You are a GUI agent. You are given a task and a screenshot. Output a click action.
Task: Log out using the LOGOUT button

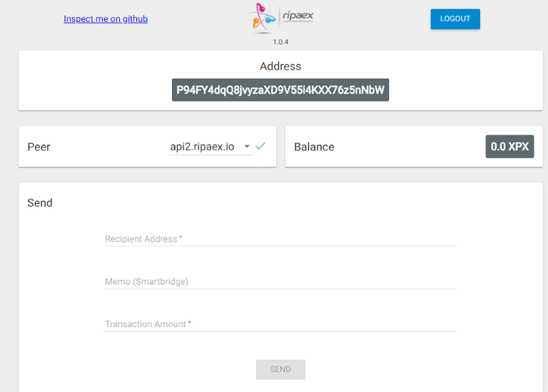[x=455, y=19]
